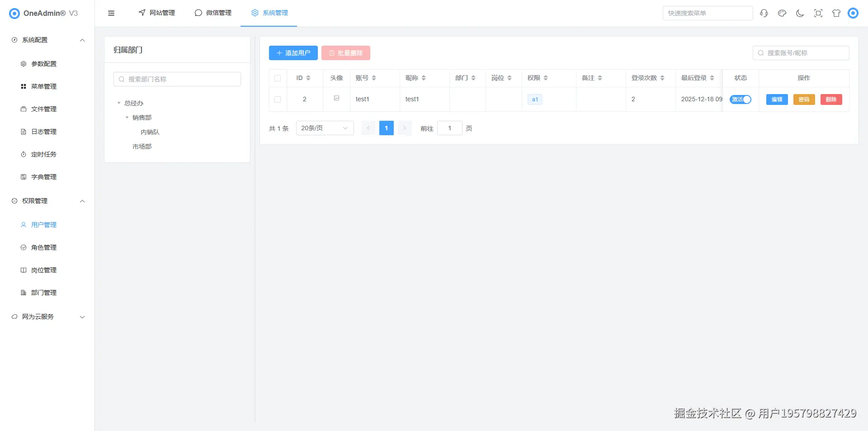This screenshot has height=431, width=868.
Task: Go to page 1 pagination button
Action: 387,128
